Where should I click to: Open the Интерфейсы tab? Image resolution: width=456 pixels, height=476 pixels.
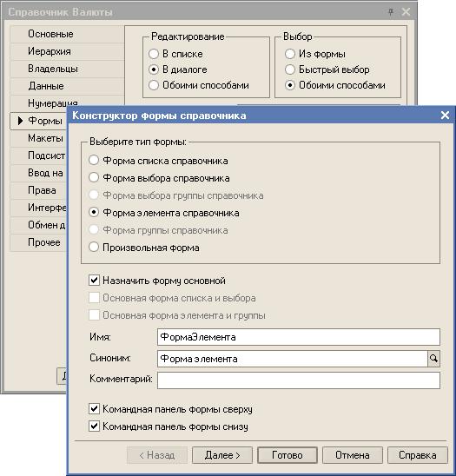click(x=38, y=208)
